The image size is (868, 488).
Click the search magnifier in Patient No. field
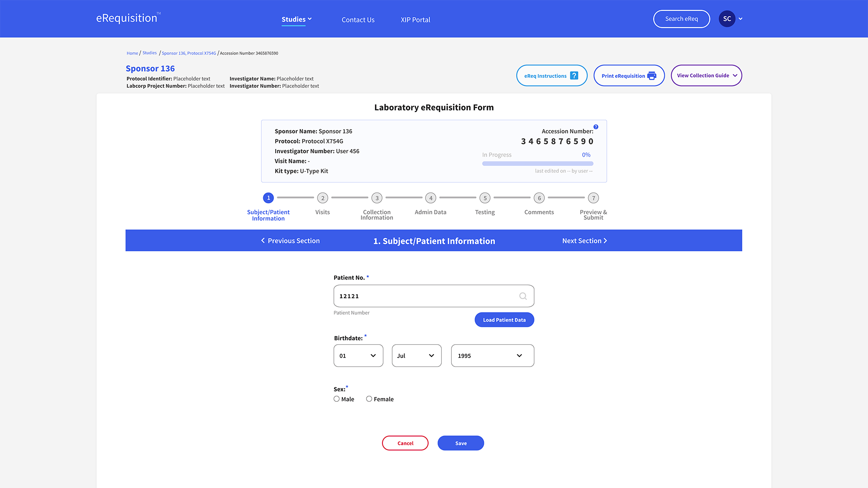click(523, 296)
